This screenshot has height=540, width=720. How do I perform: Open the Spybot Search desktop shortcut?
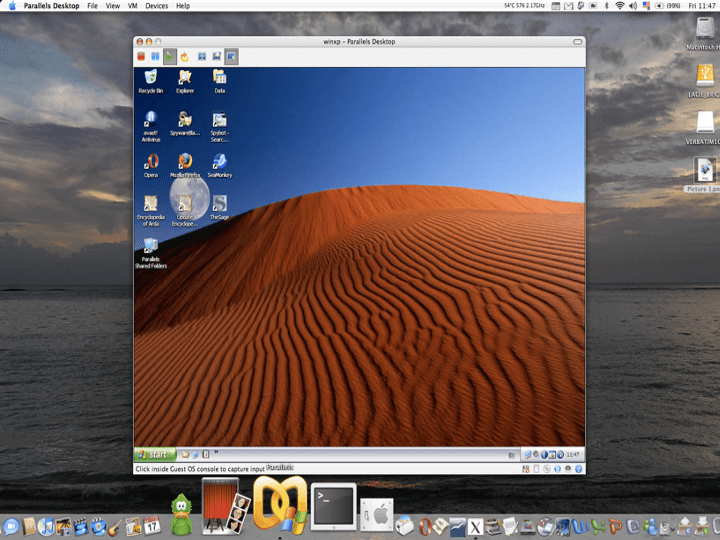point(220,119)
